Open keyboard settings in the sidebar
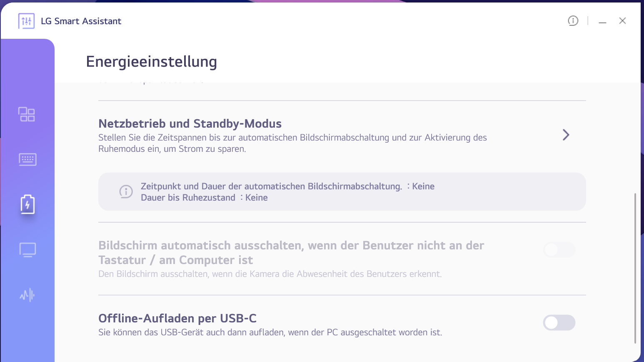 27,159
